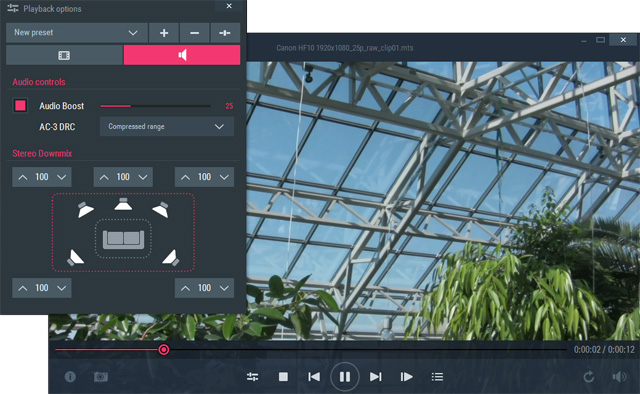Increase center speaker level
The height and width of the screenshot is (394, 640).
[104, 177]
